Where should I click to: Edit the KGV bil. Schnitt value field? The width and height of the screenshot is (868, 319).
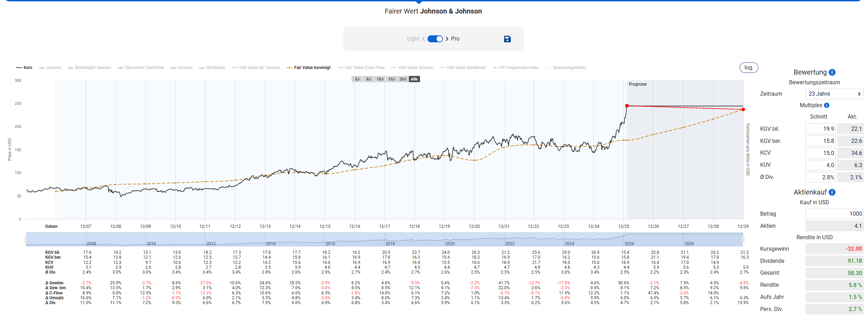pos(820,129)
